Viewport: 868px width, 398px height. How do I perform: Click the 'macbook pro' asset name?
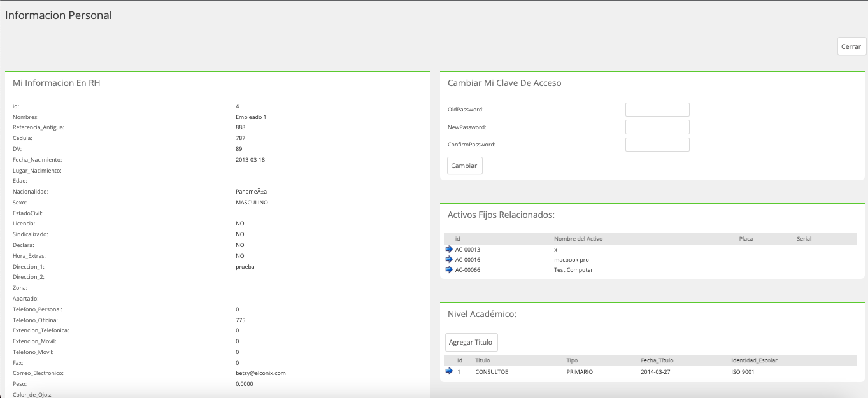point(571,260)
